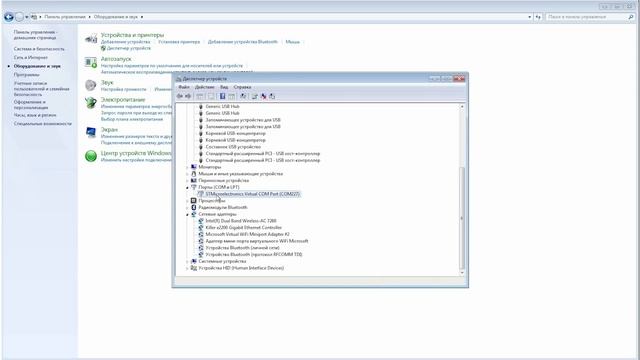Click the mouse icon next to Мыши category
This screenshot has width=640, height=360.
[194, 173]
